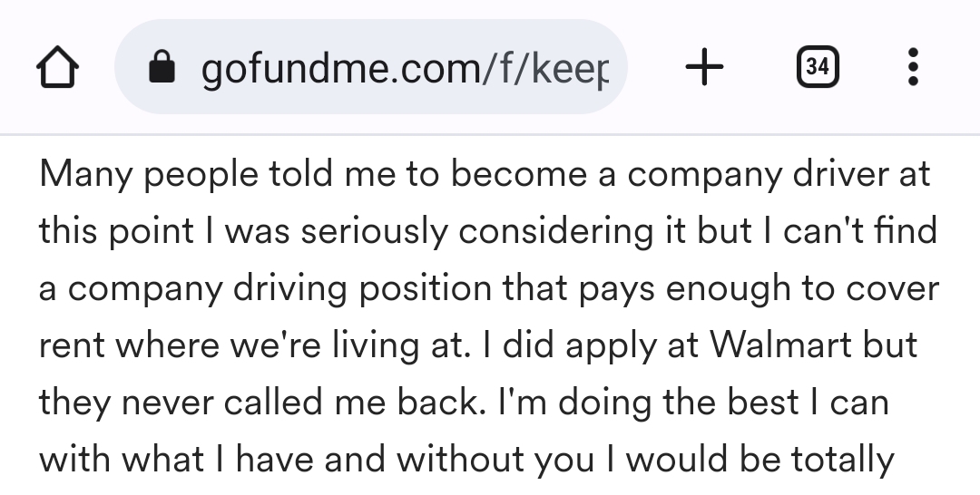The width and height of the screenshot is (980, 495).
Task: Open tab switcher showing 34 tabs
Action: [818, 67]
